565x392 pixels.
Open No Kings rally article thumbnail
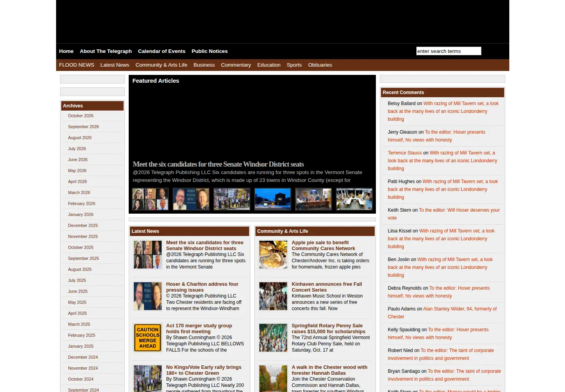148,379
